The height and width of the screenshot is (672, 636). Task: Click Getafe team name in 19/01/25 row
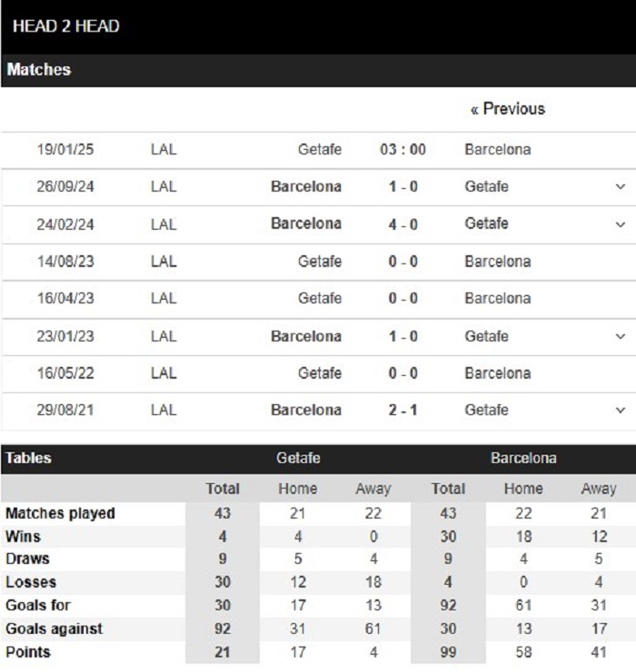coord(320,150)
